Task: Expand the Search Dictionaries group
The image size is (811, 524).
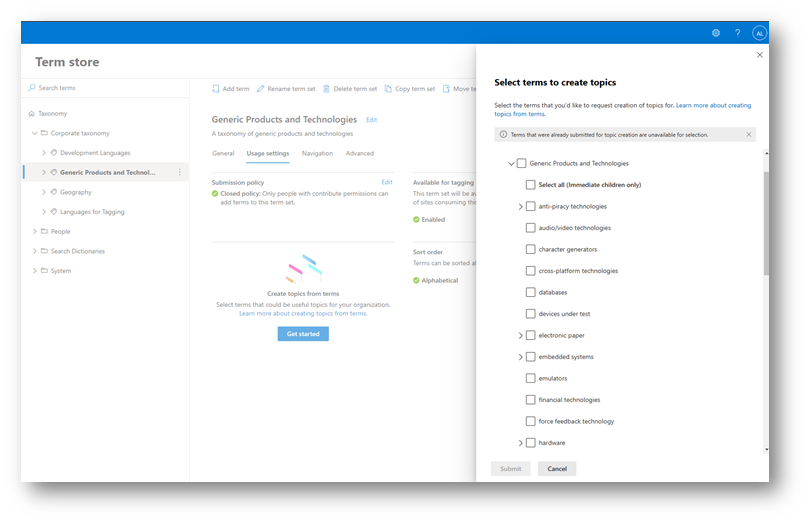Action: coord(35,251)
